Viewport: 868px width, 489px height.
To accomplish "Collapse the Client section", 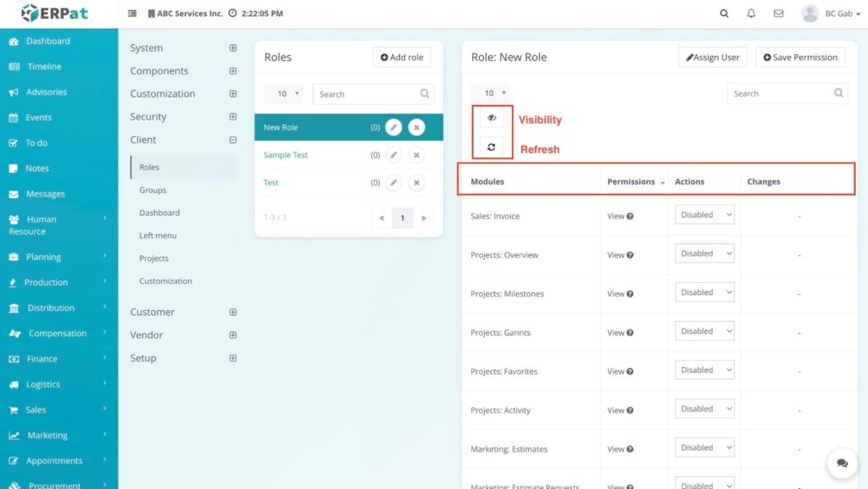I will point(233,140).
